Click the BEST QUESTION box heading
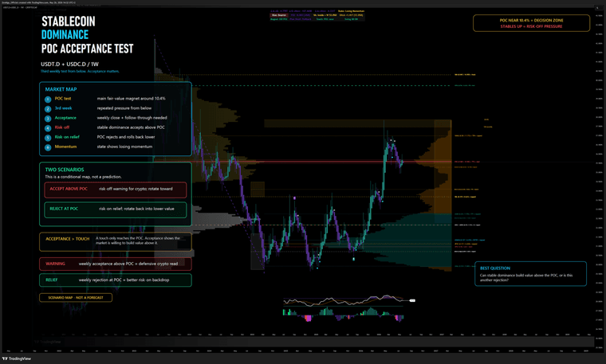 coord(494,268)
